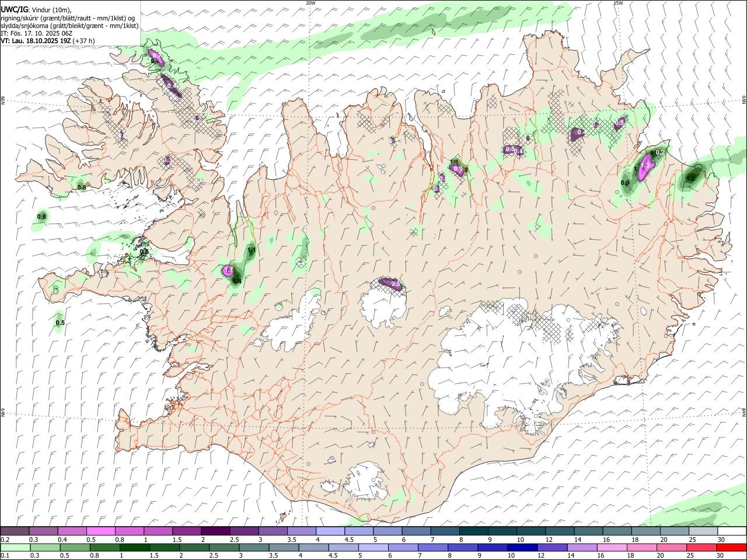Viewport: 747px width, 560px height.
Task: Click the '1.1' precipitation value on the map
Action: (252, 250)
